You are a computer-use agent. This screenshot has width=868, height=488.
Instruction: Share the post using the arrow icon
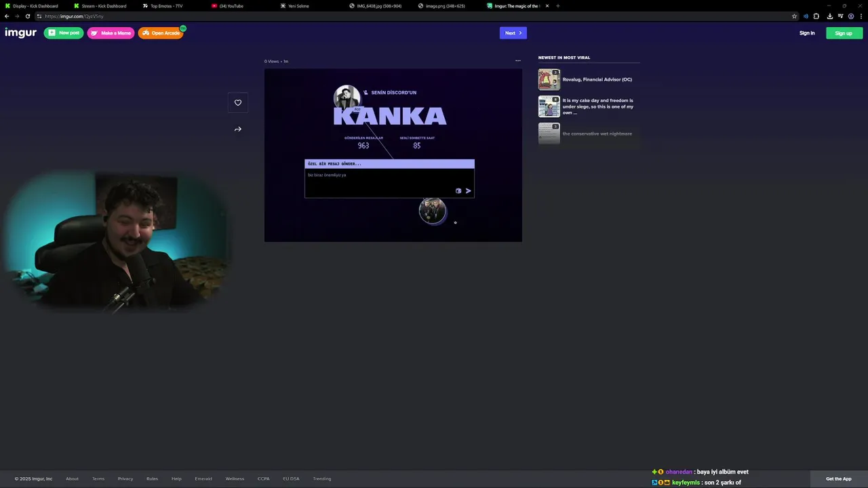238,129
